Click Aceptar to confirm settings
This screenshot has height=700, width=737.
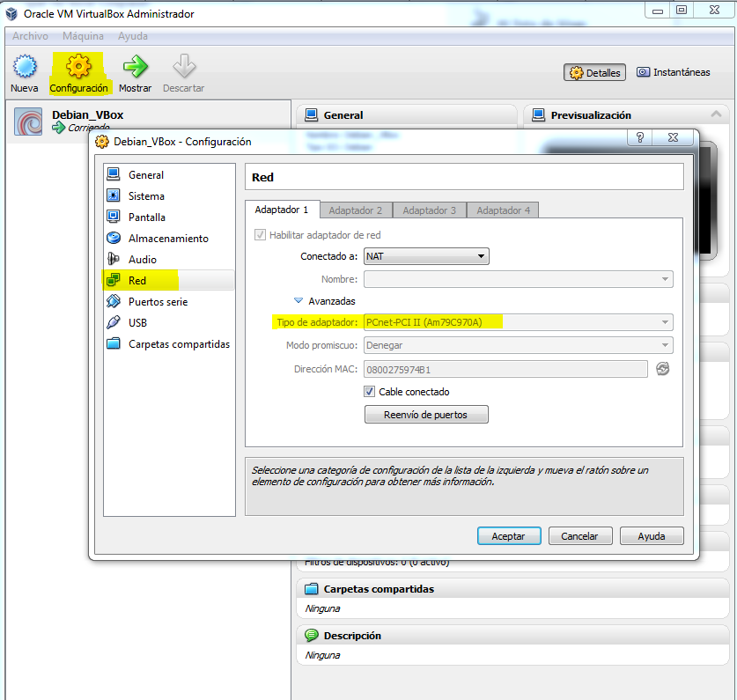(x=509, y=536)
